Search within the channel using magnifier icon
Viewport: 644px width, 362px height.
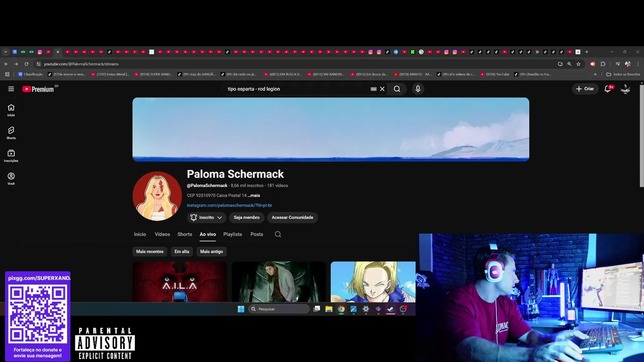pos(278,234)
